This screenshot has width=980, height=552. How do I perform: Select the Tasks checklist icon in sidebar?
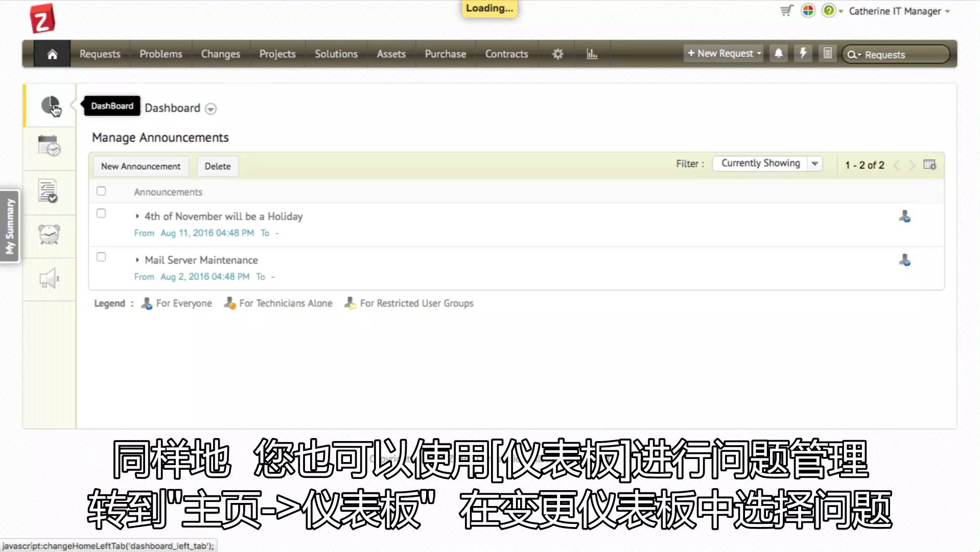pyautogui.click(x=49, y=192)
